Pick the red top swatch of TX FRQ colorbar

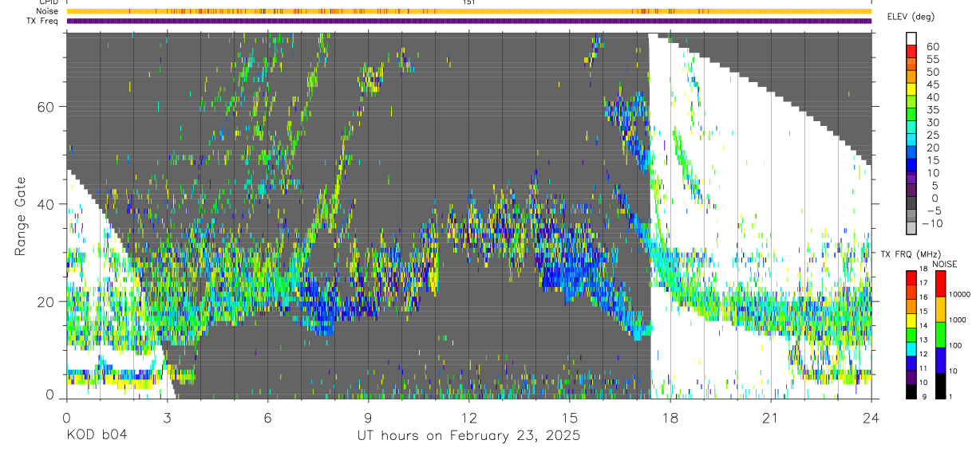point(911,277)
